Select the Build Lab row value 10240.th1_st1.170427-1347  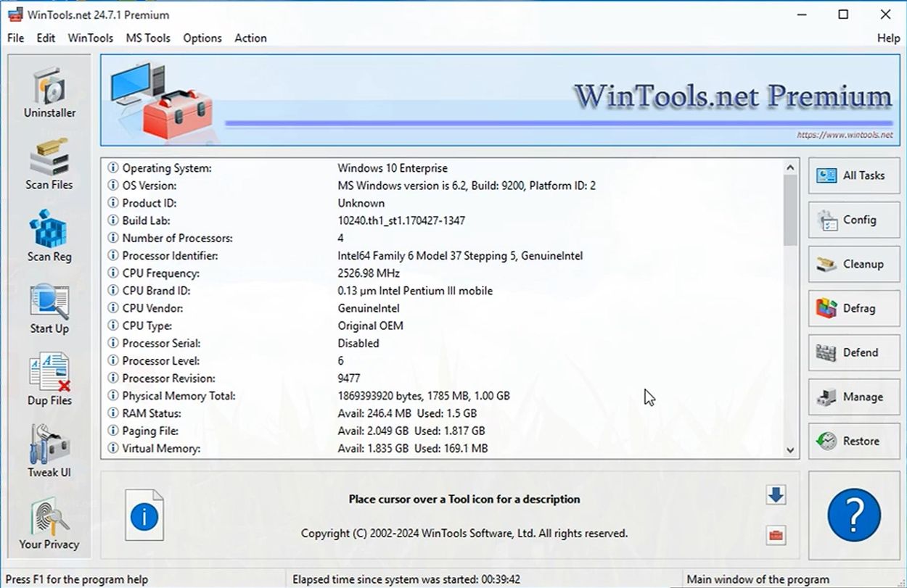(401, 220)
